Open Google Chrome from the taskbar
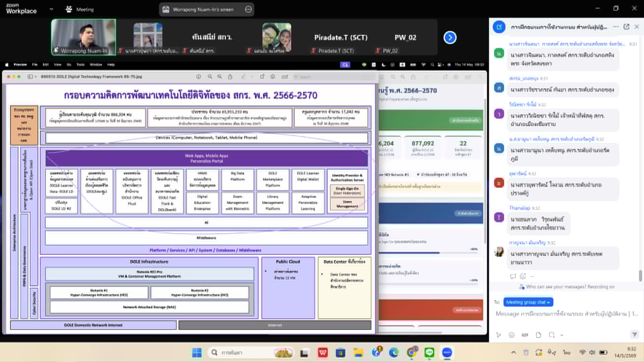The height and width of the screenshot is (362, 644). coord(412,353)
